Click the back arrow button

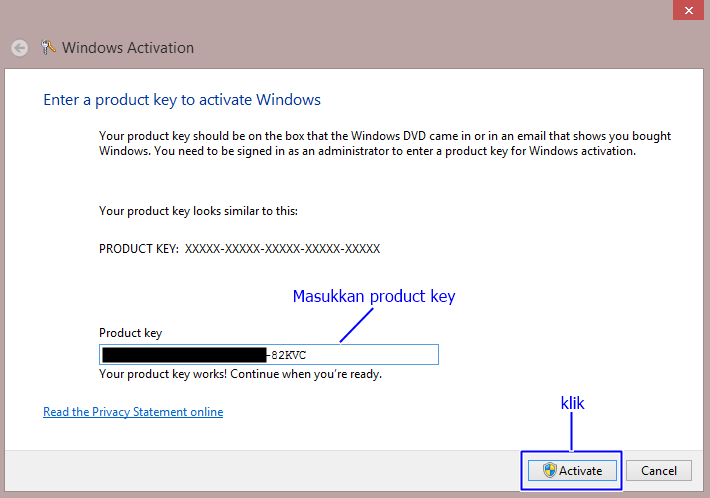click(19, 48)
